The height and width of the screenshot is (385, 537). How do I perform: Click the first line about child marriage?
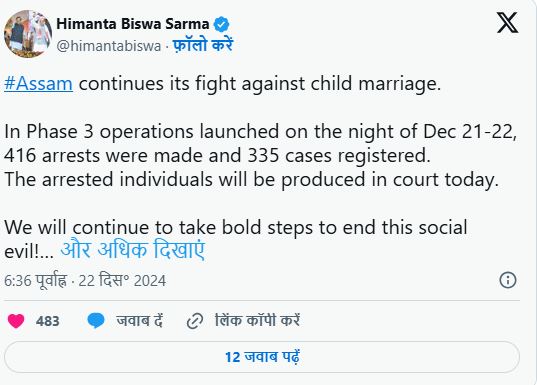point(223,84)
